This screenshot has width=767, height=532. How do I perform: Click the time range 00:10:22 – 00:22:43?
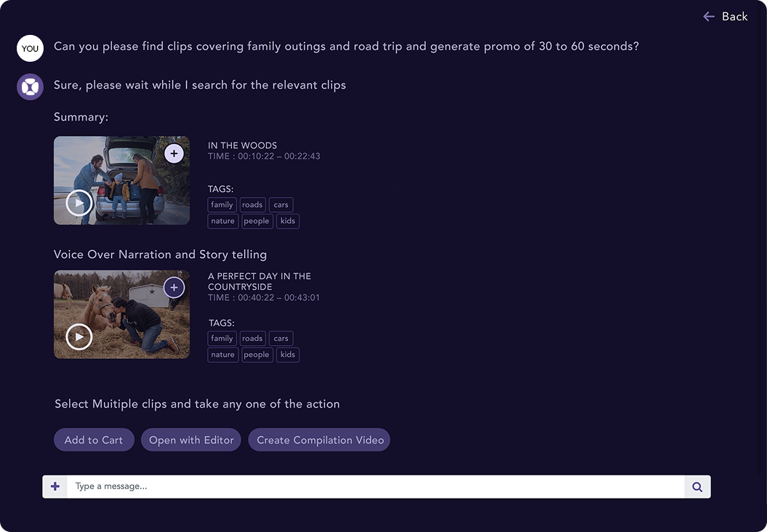point(279,156)
